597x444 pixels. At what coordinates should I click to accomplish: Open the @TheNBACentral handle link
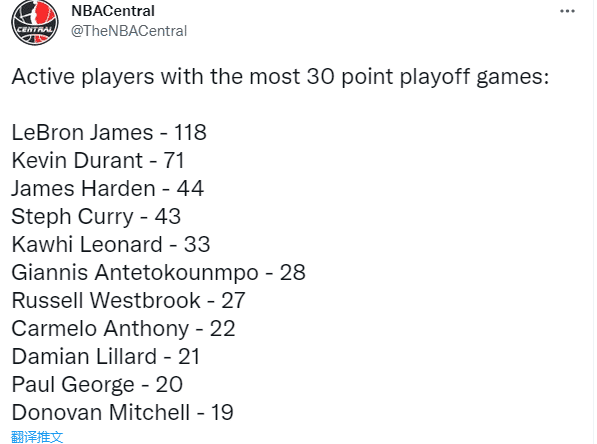pos(129,31)
